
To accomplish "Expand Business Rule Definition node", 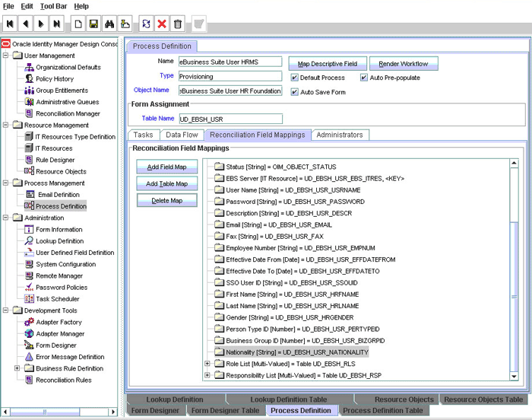I will [17, 368].
